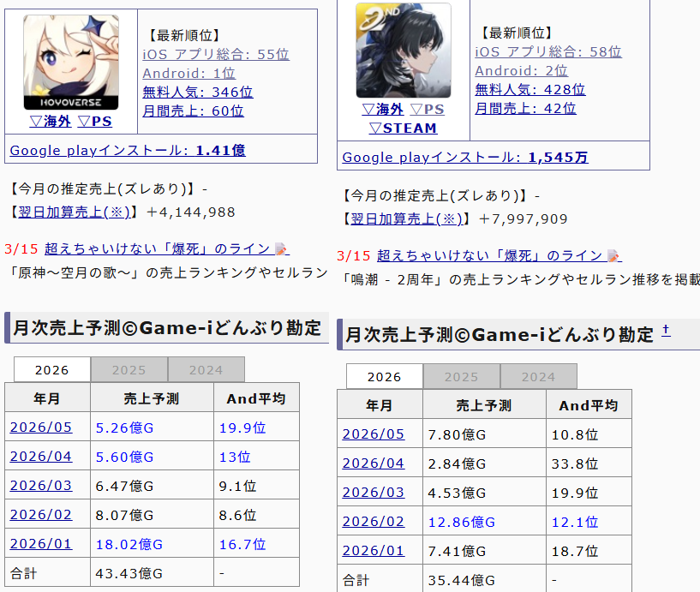Open iOS アプリ総合: 55位 ranking link
The width and height of the screenshot is (700, 592).
[216, 55]
